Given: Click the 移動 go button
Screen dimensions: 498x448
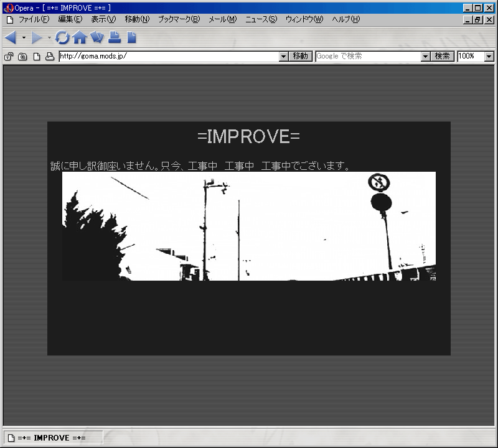Looking at the screenshot, I should pyautogui.click(x=301, y=56).
